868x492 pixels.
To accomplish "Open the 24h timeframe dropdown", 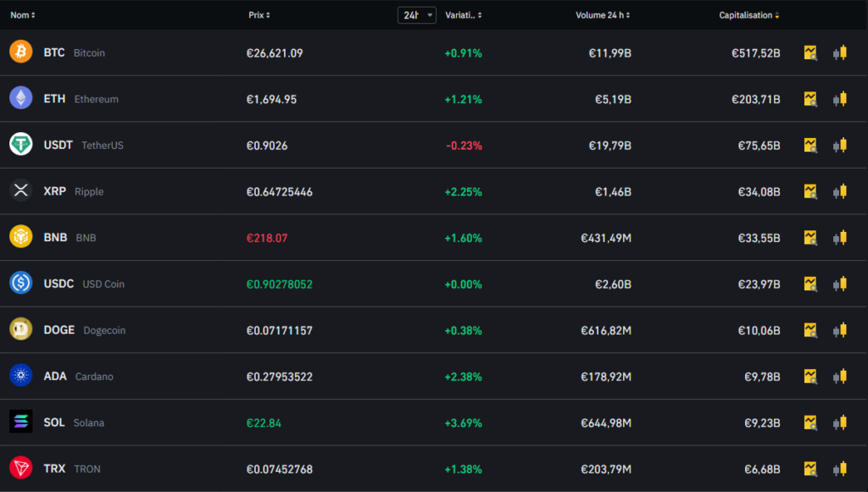I will pyautogui.click(x=416, y=14).
